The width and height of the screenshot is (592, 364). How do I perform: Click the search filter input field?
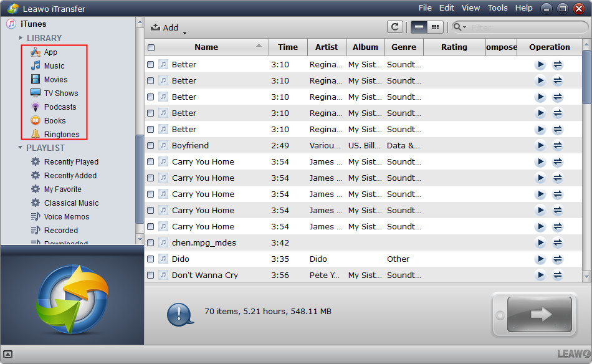click(x=523, y=27)
